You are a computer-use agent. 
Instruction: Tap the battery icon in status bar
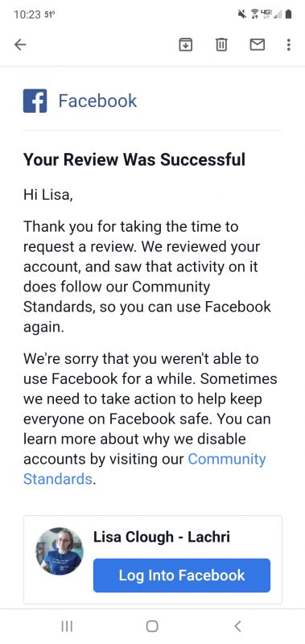coord(289,14)
